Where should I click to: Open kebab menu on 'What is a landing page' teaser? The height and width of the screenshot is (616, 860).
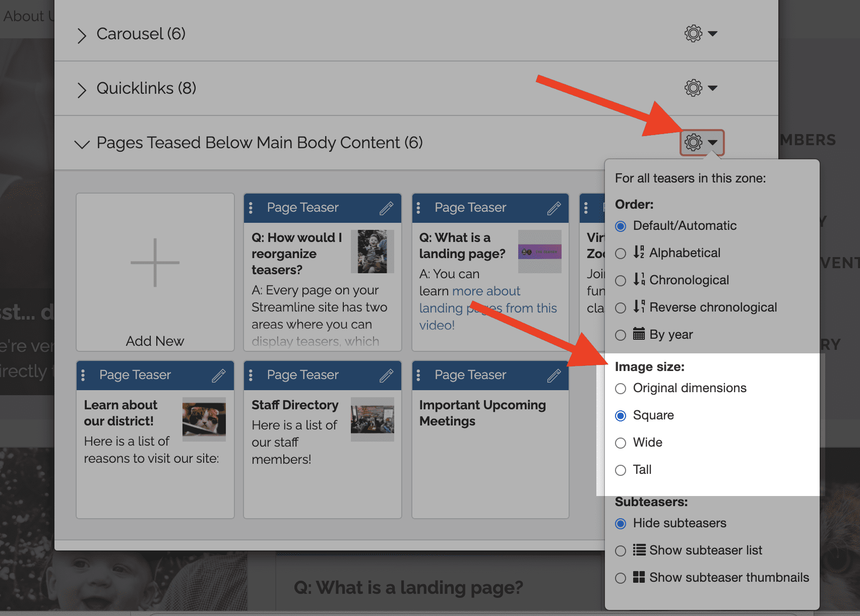click(x=418, y=208)
